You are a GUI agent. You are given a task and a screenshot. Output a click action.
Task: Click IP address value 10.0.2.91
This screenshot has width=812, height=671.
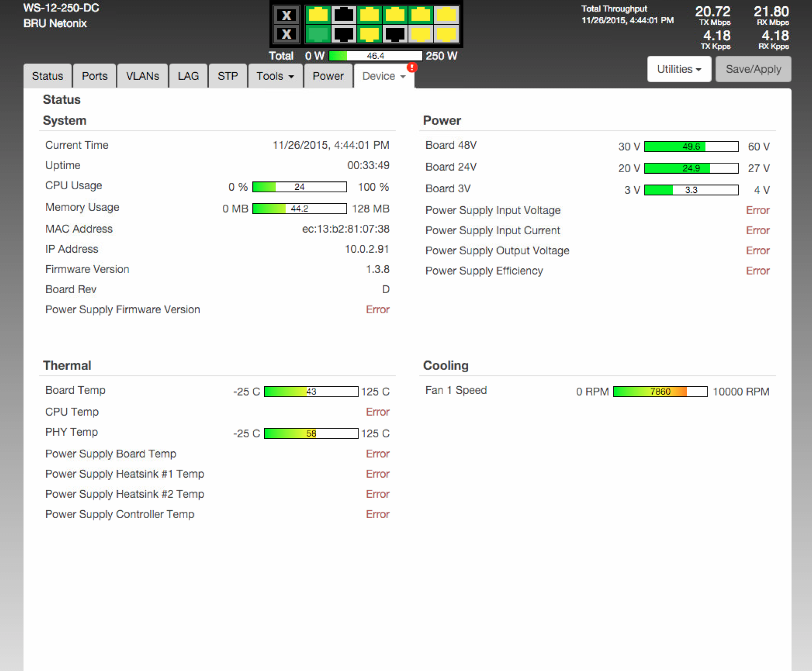point(367,249)
